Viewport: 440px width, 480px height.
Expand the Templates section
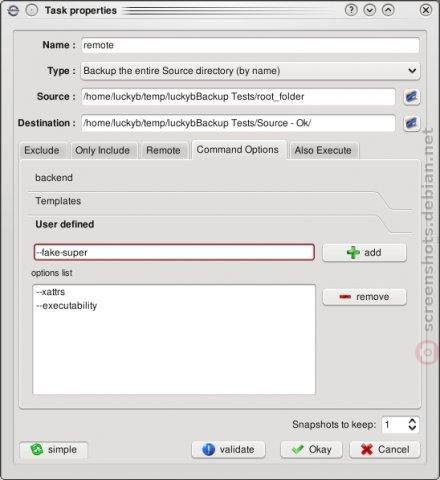pos(58,201)
